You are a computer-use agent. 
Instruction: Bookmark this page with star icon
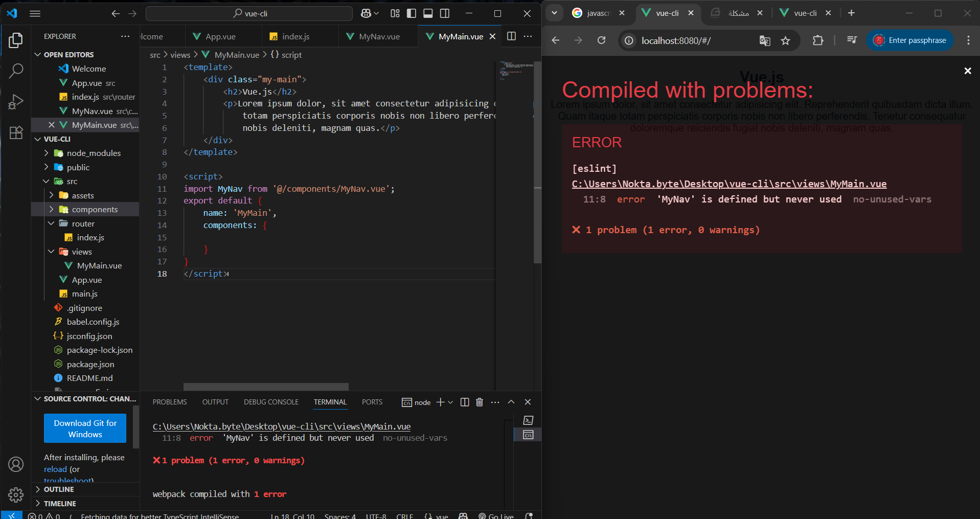click(786, 40)
